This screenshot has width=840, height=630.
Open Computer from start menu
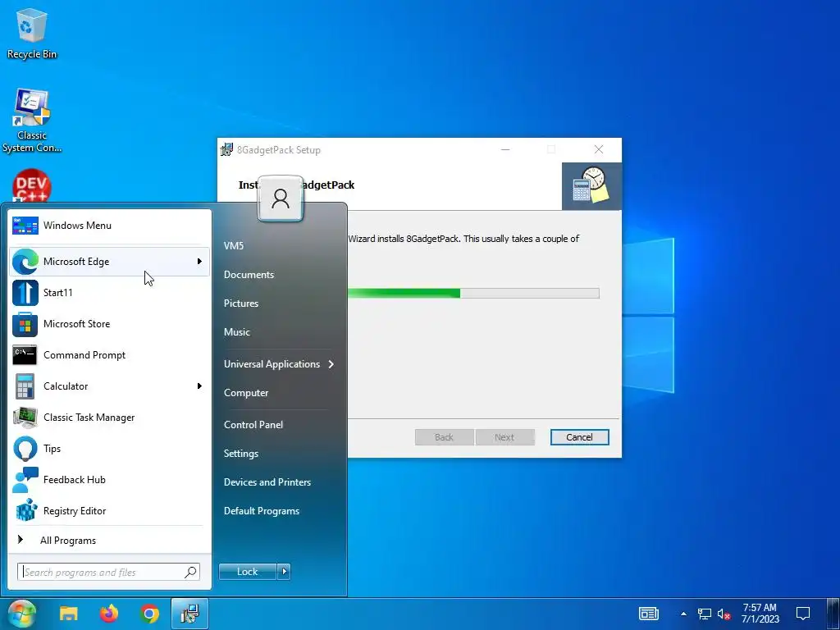pyautogui.click(x=246, y=393)
